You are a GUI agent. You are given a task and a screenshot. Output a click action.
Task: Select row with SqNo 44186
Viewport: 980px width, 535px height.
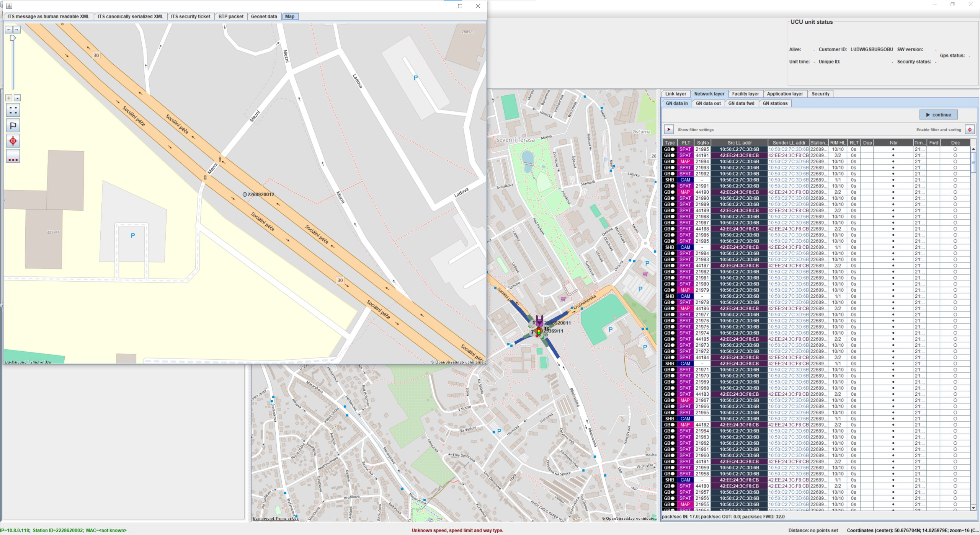tap(816, 308)
